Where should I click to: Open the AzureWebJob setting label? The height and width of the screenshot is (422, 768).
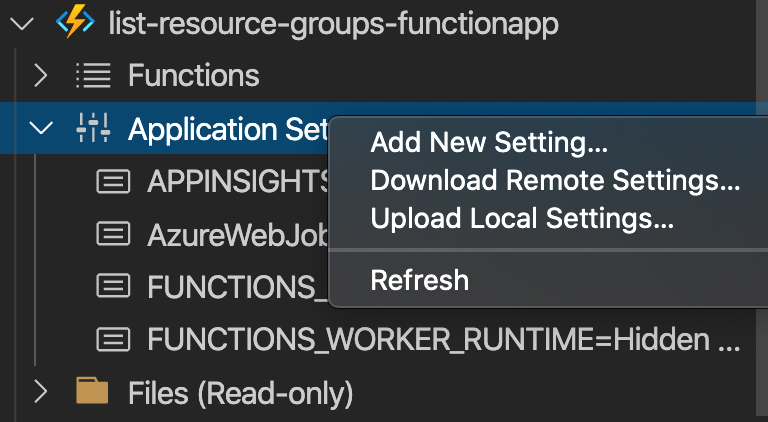[x=238, y=234]
